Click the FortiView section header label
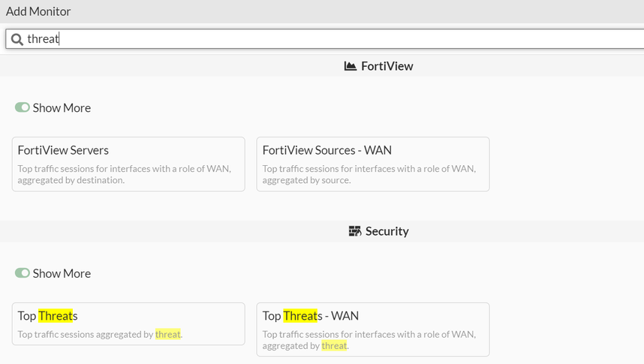The height and width of the screenshot is (364, 644). [x=387, y=66]
